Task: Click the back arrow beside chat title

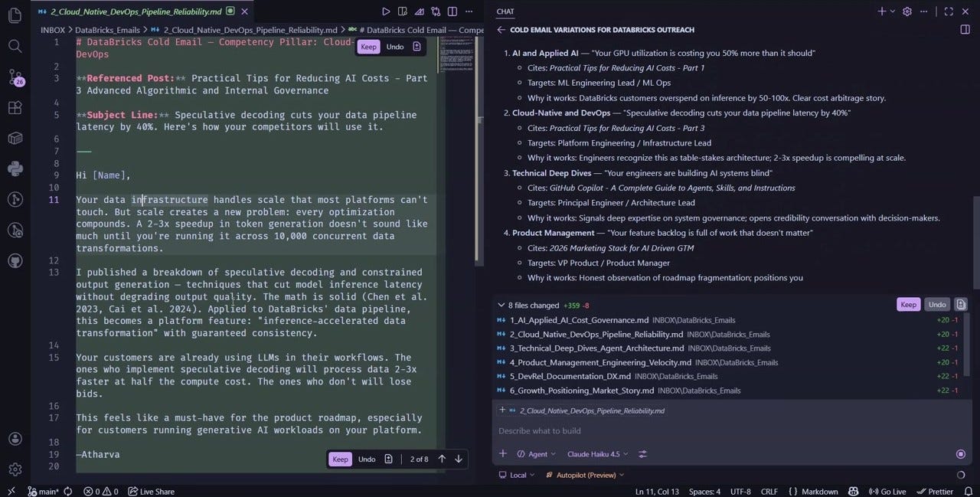Action: click(x=501, y=30)
